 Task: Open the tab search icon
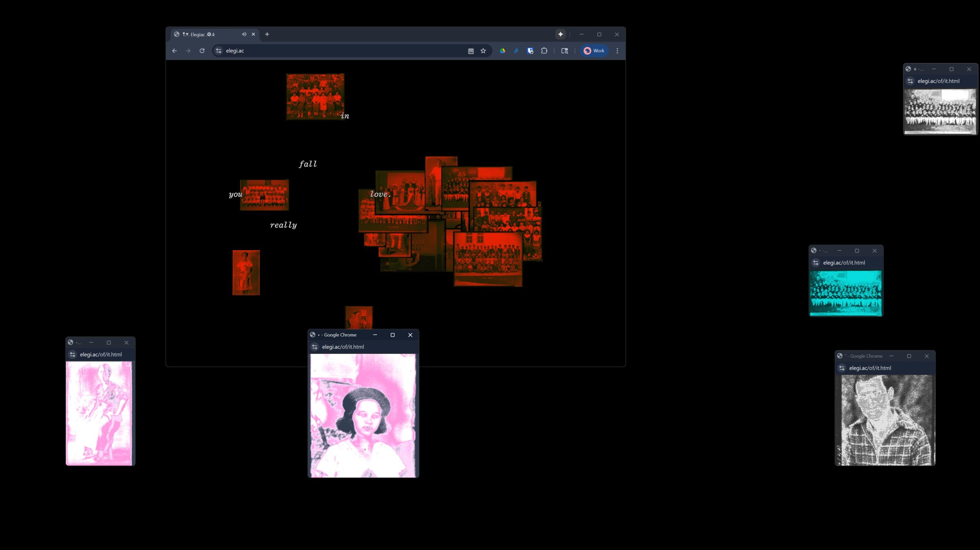point(565,50)
